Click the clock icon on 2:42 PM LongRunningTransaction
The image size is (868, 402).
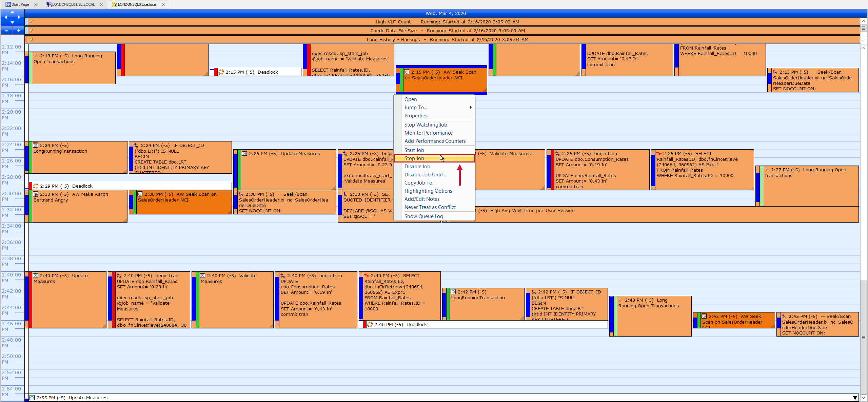tap(453, 291)
